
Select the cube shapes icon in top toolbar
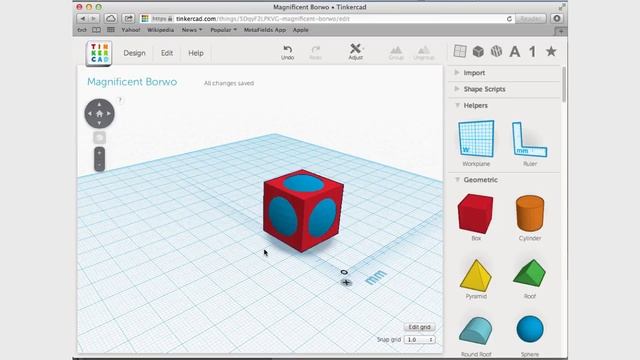478,51
